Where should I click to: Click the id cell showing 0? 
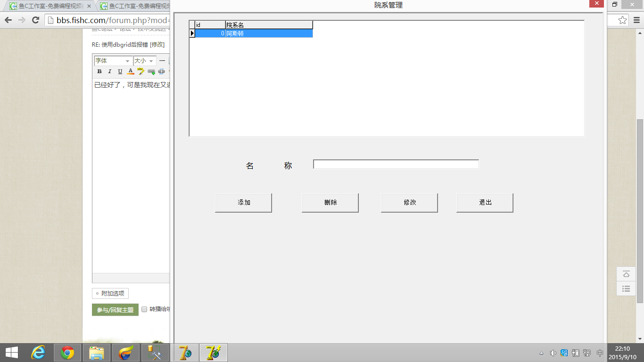tap(210, 33)
